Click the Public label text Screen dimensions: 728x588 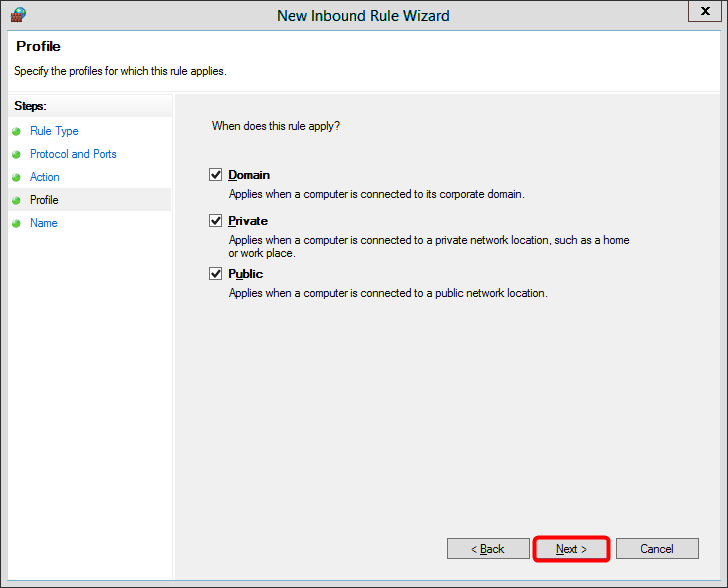click(246, 274)
